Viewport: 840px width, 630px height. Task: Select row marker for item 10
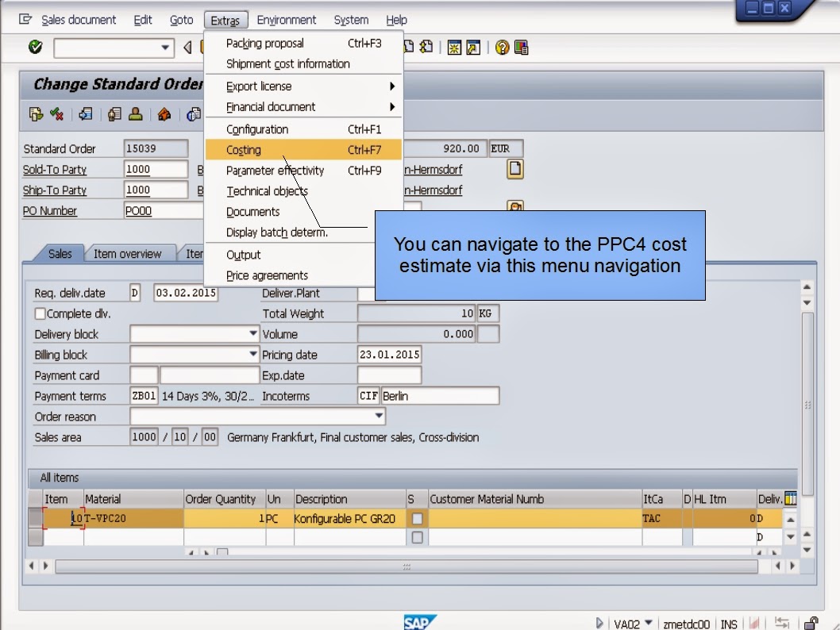pyautogui.click(x=36, y=518)
